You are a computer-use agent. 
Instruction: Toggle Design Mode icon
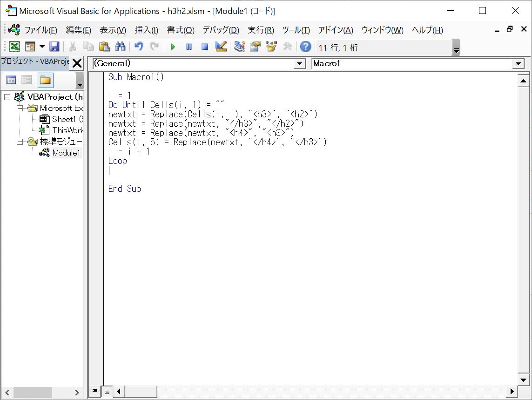pyautogui.click(x=221, y=47)
